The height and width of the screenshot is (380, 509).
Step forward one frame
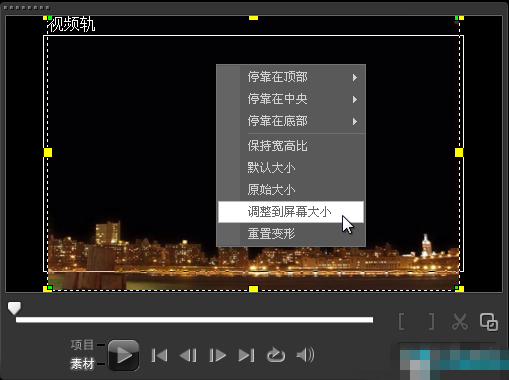click(217, 355)
